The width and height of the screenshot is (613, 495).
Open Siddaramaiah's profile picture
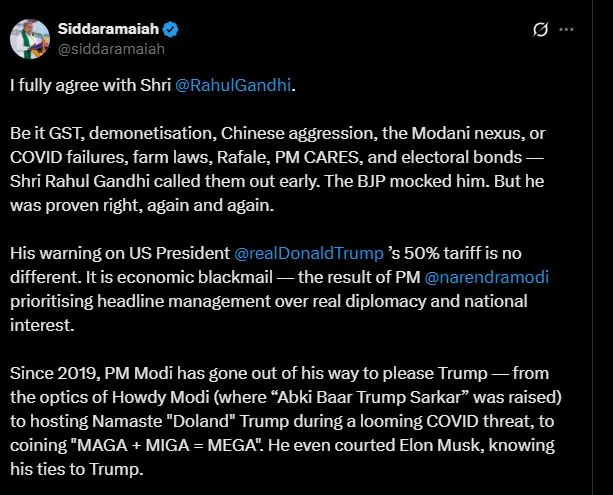click(31, 38)
